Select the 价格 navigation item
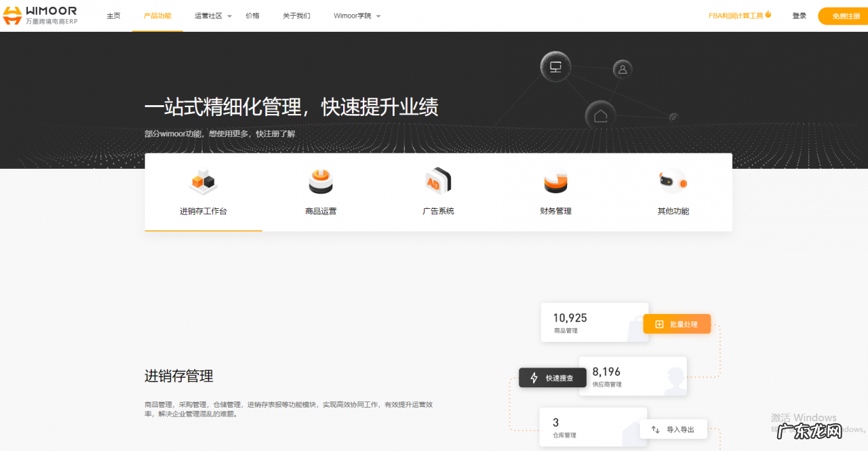This screenshot has height=451, width=868. [x=252, y=15]
